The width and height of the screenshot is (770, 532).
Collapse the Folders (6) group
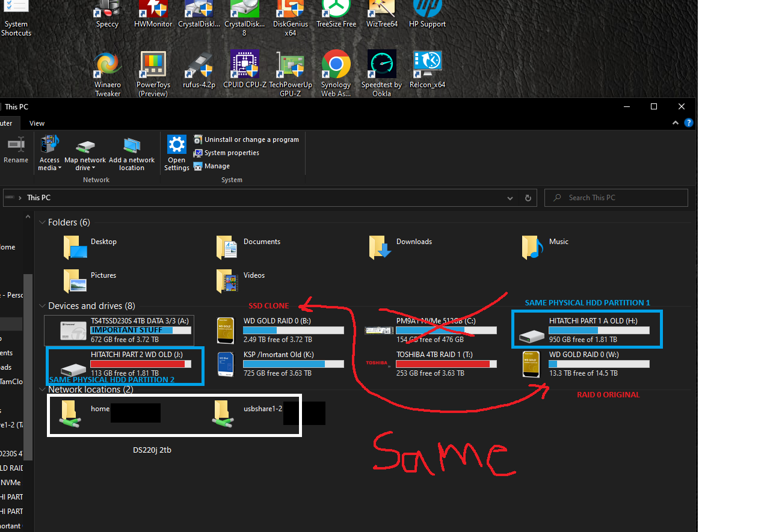(x=42, y=222)
